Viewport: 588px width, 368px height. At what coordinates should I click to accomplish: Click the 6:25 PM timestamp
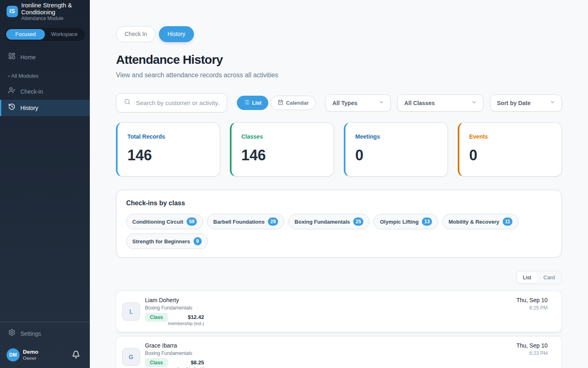[538, 308]
